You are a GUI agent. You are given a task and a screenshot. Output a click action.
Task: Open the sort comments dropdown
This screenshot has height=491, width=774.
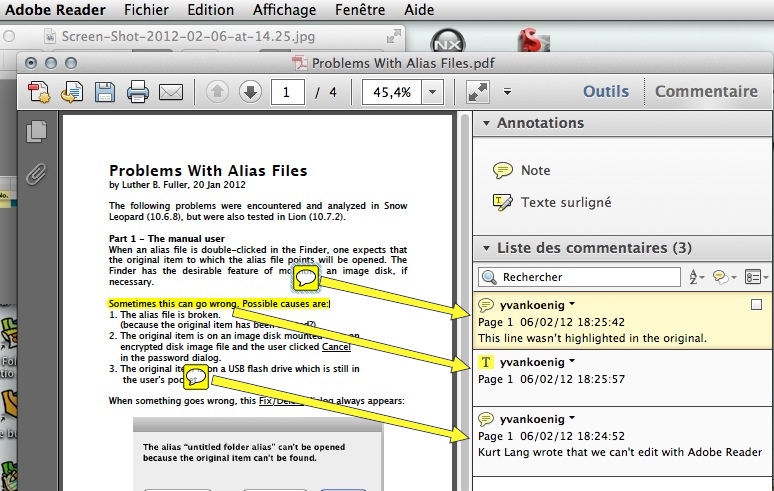(x=697, y=277)
